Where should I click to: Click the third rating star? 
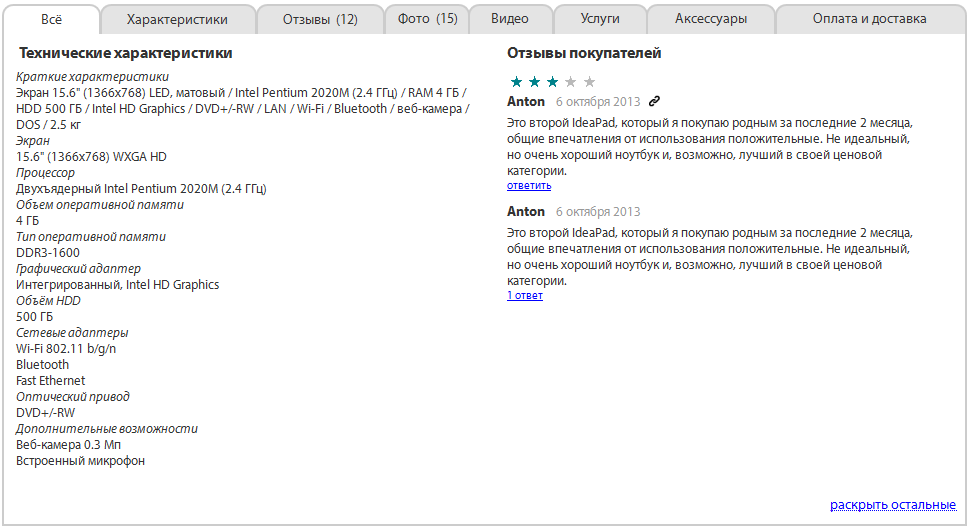552,82
